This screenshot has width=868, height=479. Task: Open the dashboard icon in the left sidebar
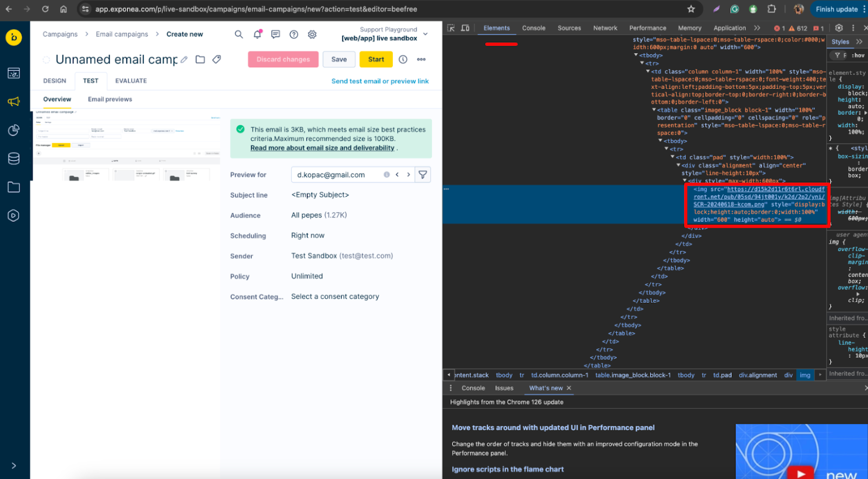point(14,73)
